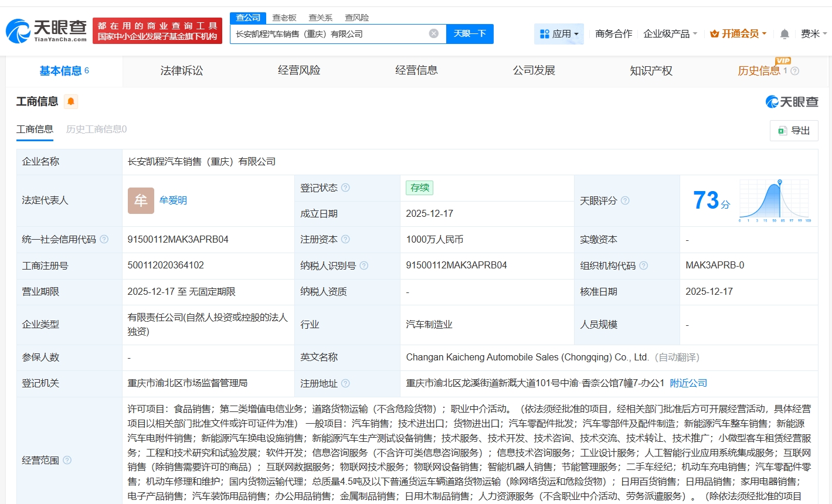Screen dimensions: 832x504
Task: Expand the 企业级产品 dropdown
Action: [670, 34]
